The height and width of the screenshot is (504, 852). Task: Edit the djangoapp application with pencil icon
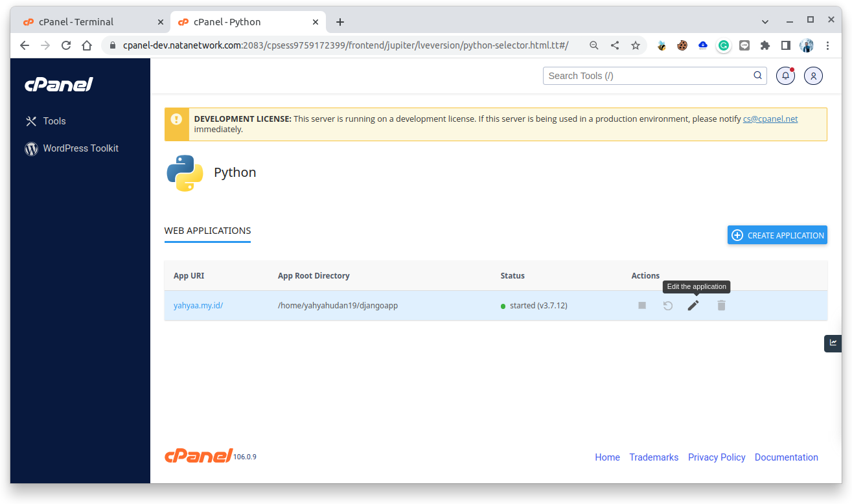pos(693,305)
